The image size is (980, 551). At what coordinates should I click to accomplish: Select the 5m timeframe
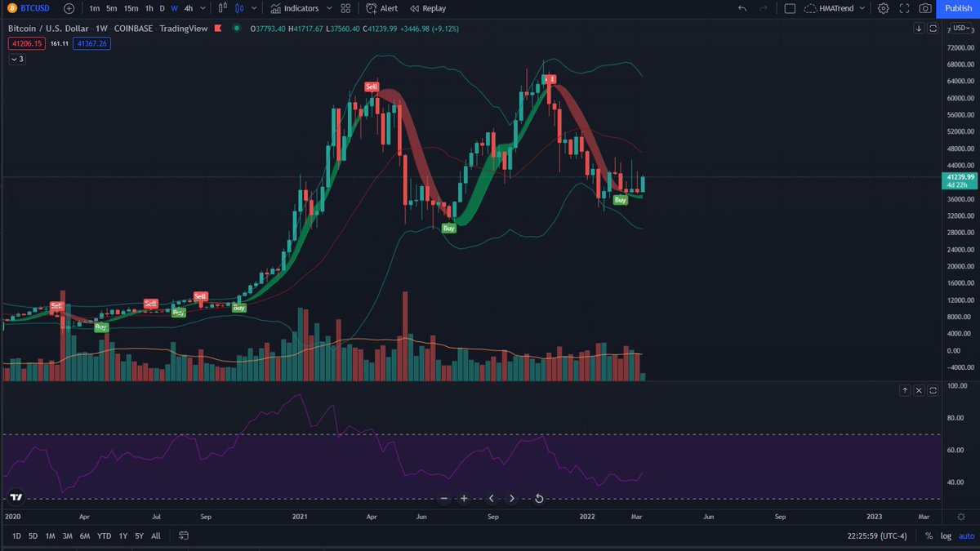click(x=112, y=8)
